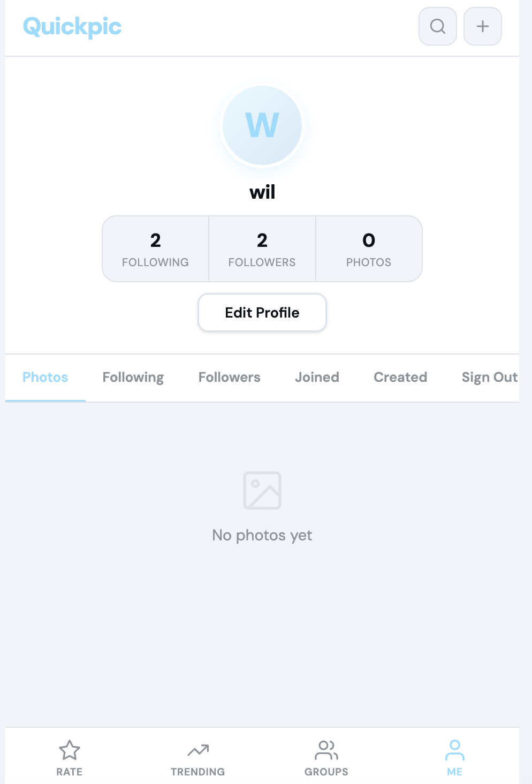Image resolution: width=532 pixels, height=784 pixels.
Task: Select the Sign Out tab
Action: tap(489, 378)
